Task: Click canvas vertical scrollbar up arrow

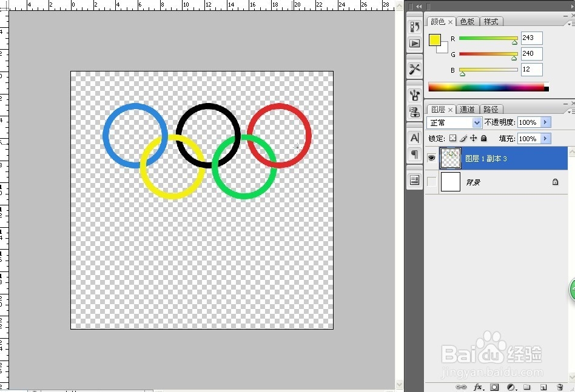Action: (x=400, y=6)
